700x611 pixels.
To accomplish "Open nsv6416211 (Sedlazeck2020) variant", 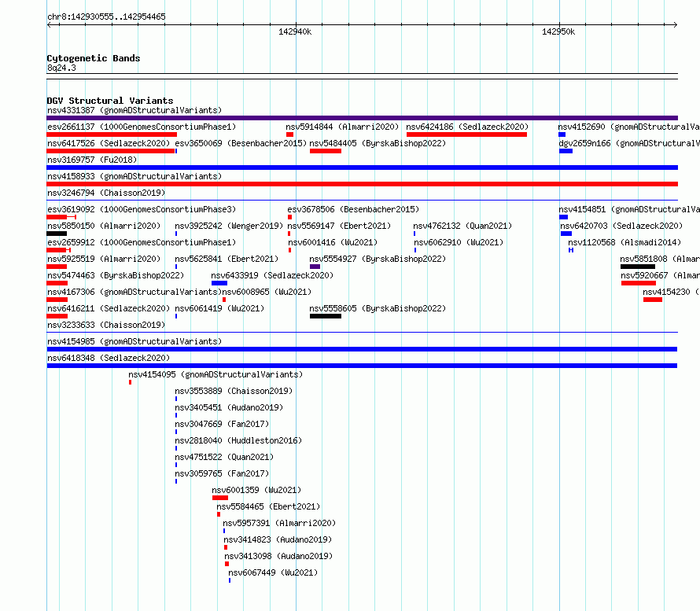I will tap(109, 308).
